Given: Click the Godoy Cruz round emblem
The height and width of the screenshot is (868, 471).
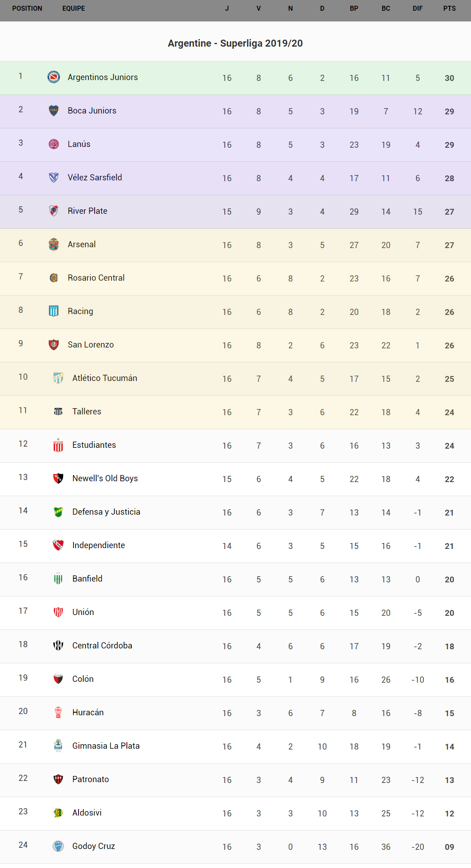Looking at the screenshot, I should click(58, 846).
